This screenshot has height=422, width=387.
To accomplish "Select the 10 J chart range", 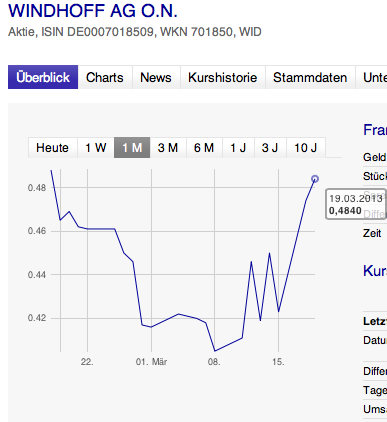I will (306, 147).
